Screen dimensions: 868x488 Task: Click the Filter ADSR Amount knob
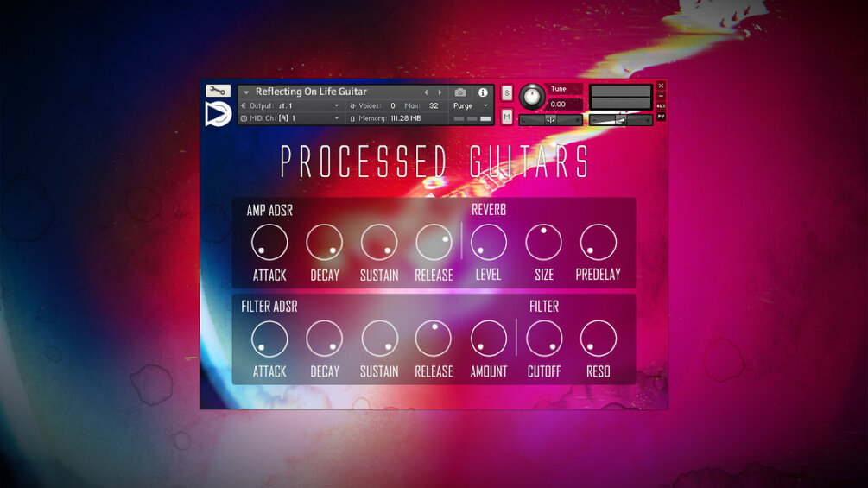tap(489, 339)
